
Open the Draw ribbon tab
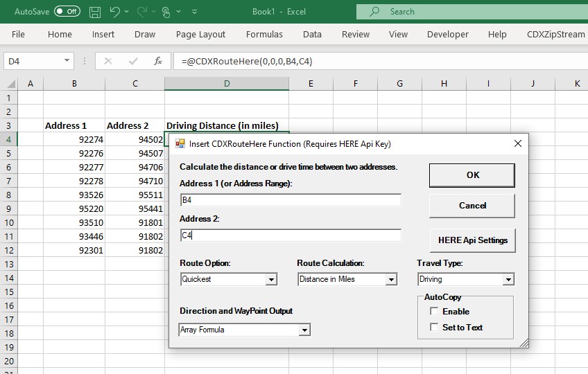(x=145, y=35)
